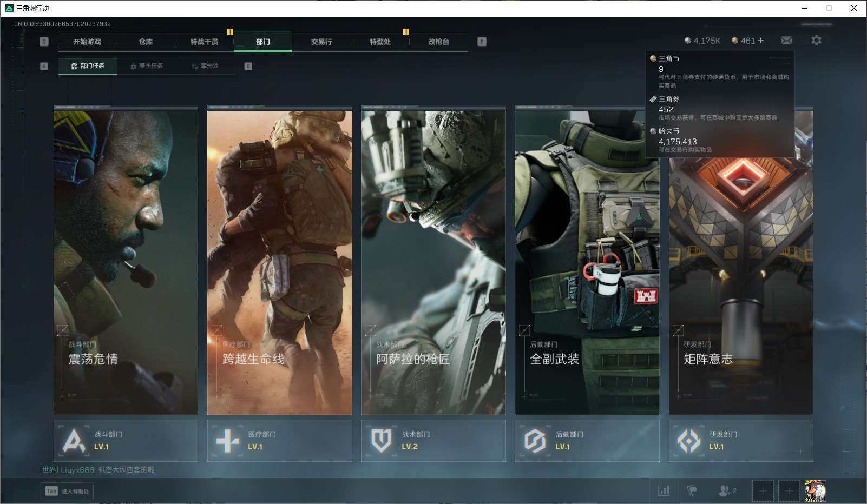Go to the 开始游戏 tab
The width and height of the screenshot is (867, 504).
tap(87, 42)
